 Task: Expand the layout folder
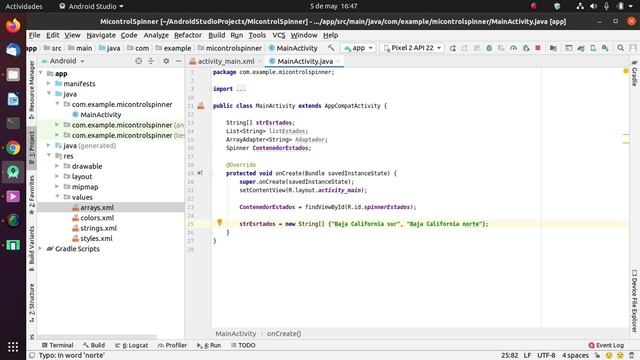(57, 176)
